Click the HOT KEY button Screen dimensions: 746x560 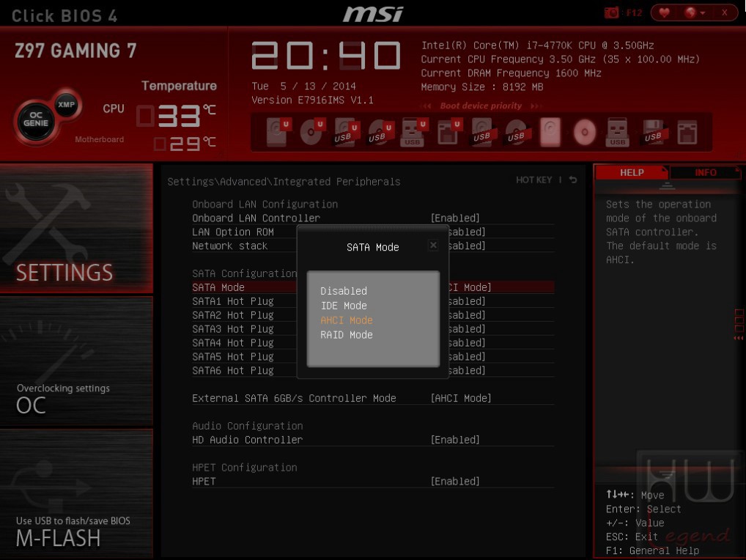tap(533, 180)
